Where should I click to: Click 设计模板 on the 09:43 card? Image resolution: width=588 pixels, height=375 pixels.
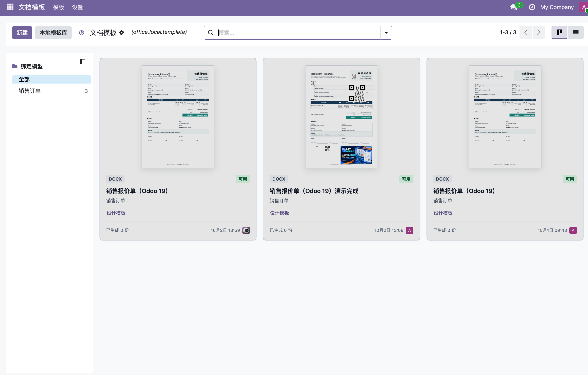(x=443, y=213)
